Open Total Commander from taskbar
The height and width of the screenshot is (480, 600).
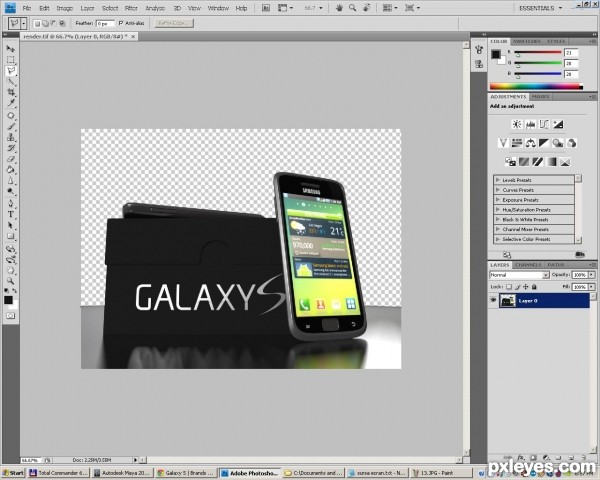click(x=59, y=473)
